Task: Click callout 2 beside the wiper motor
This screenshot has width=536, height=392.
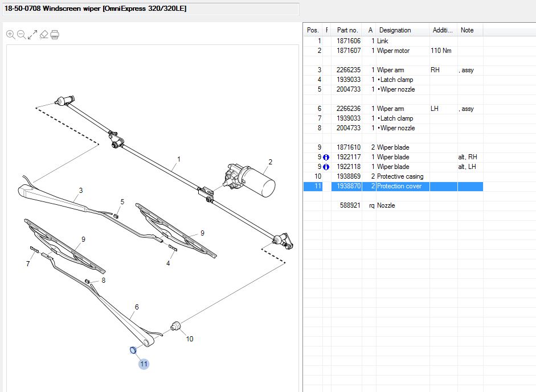Action: [x=270, y=162]
